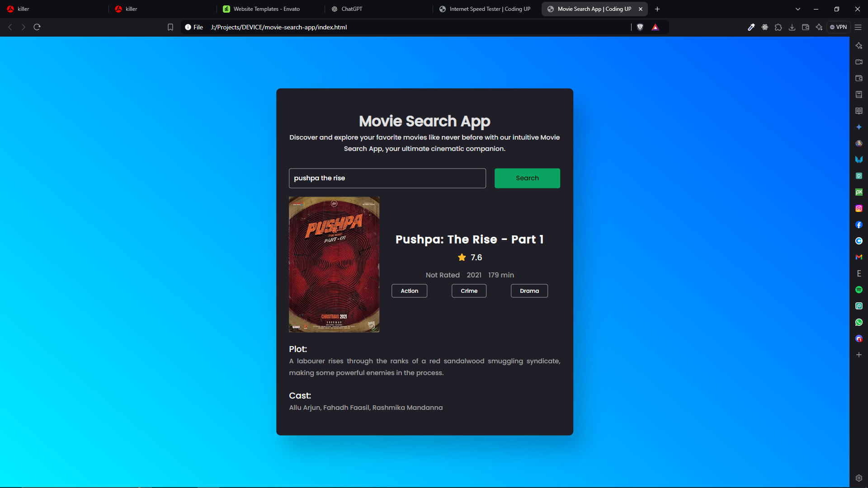868x488 pixels.
Task: Open the browser hamburger menu
Action: tap(858, 27)
